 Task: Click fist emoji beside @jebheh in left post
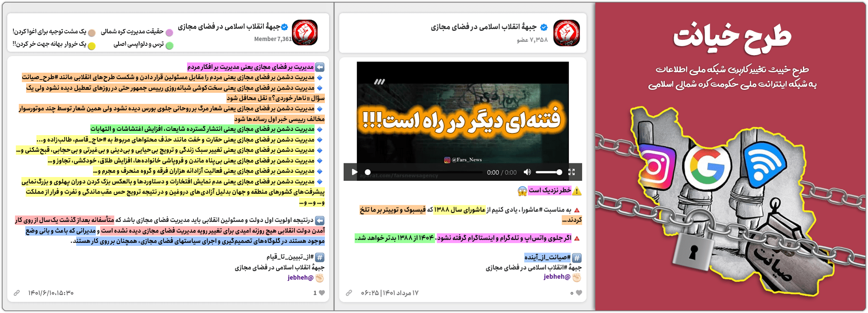(x=320, y=278)
